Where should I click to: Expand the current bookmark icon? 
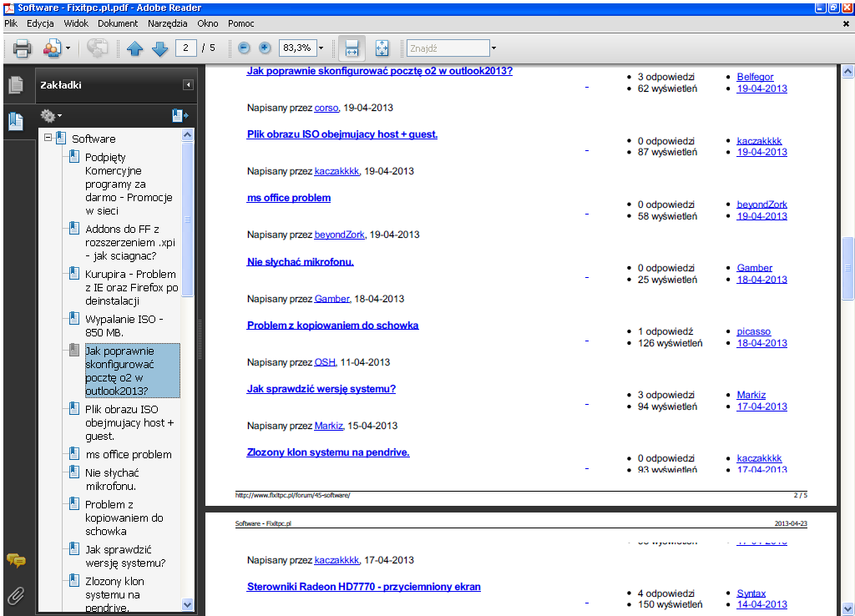pos(180,115)
